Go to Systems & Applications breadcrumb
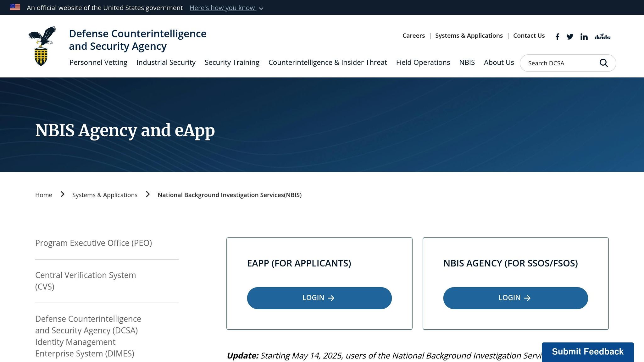Image resolution: width=644 pixels, height=362 pixels. point(105,195)
